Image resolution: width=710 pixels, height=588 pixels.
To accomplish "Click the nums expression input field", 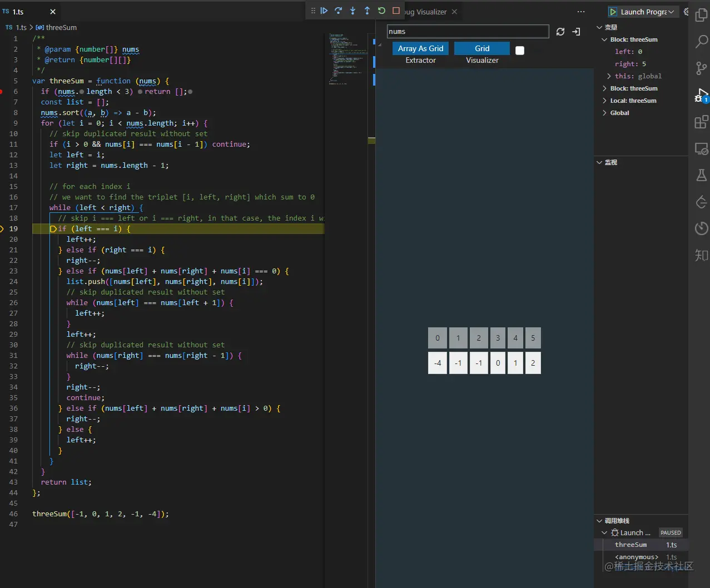I will click(x=468, y=32).
